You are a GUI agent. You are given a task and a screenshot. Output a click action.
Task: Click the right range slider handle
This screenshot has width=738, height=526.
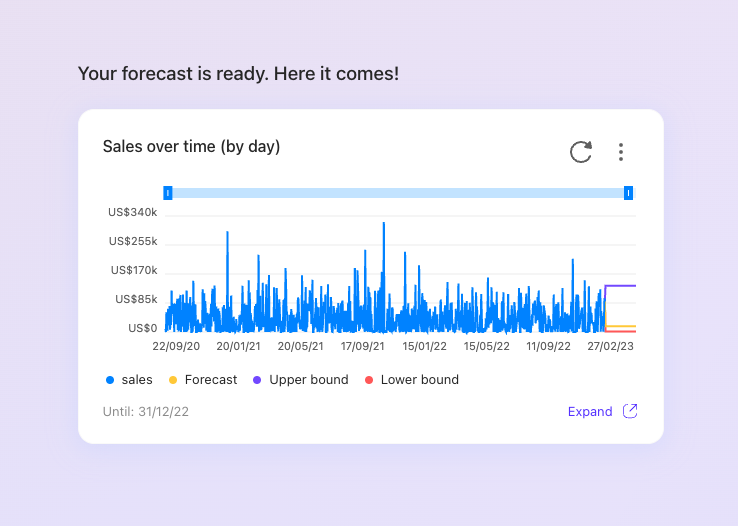click(629, 192)
